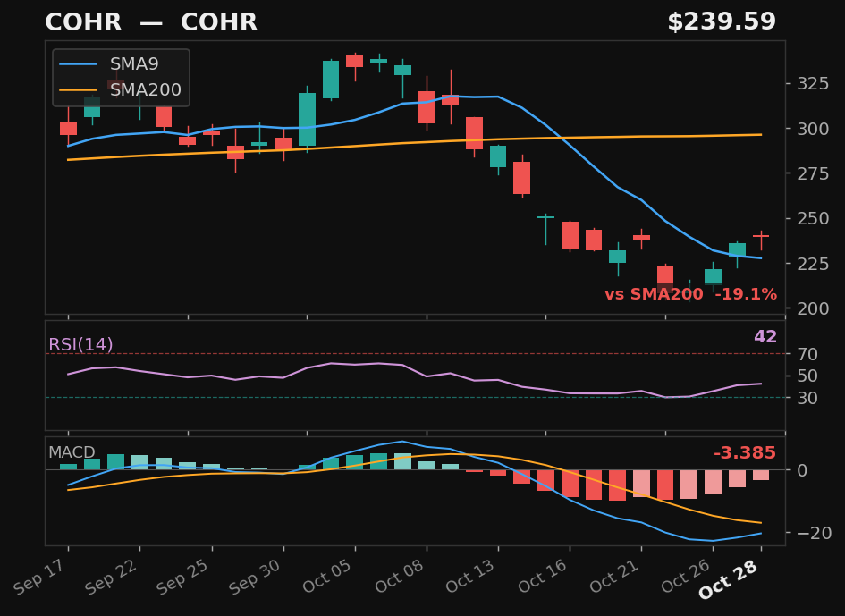Click the RSI(14) panel label

point(80,344)
